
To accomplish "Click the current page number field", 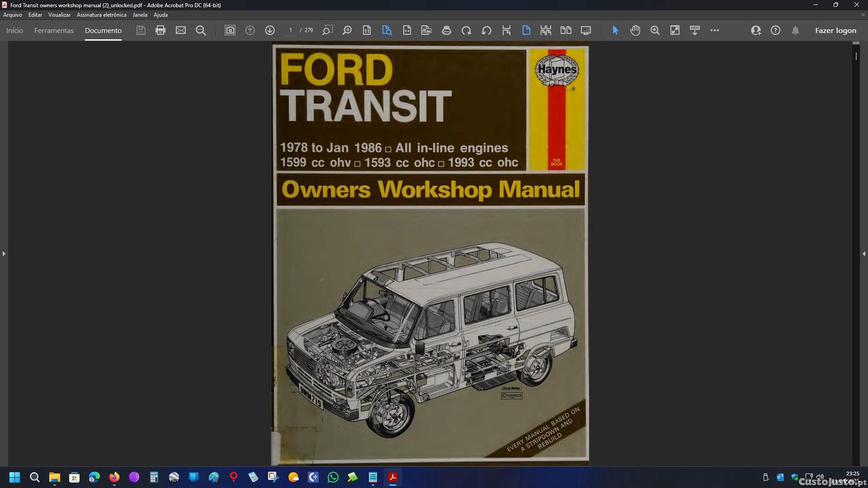I will 290,30.
